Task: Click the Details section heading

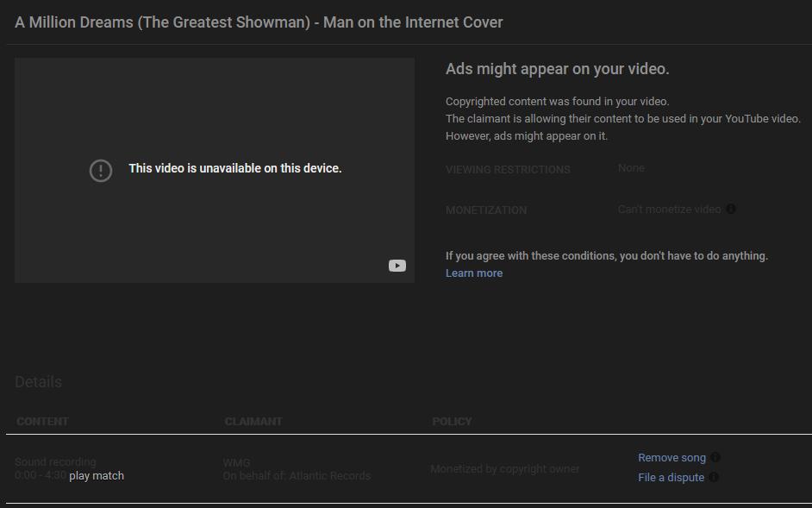Action: click(x=38, y=382)
